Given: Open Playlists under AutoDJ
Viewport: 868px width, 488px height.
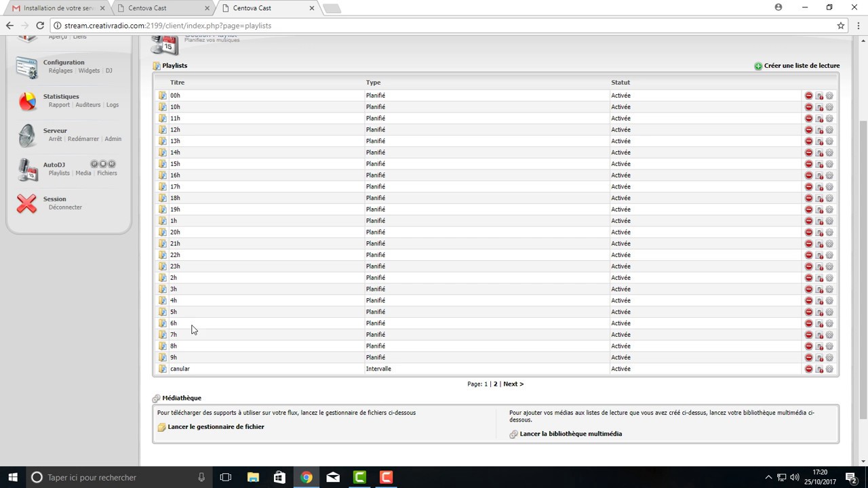Looking at the screenshot, I should (59, 173).
